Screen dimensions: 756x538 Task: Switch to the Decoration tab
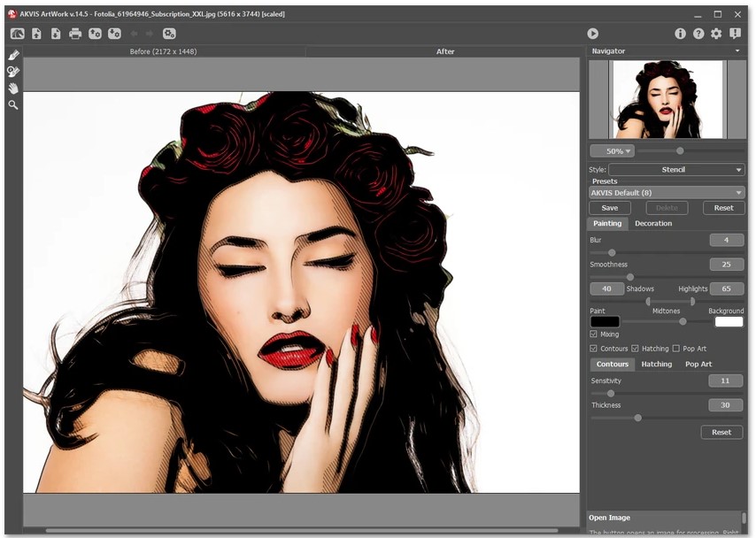tap(653, 224)
